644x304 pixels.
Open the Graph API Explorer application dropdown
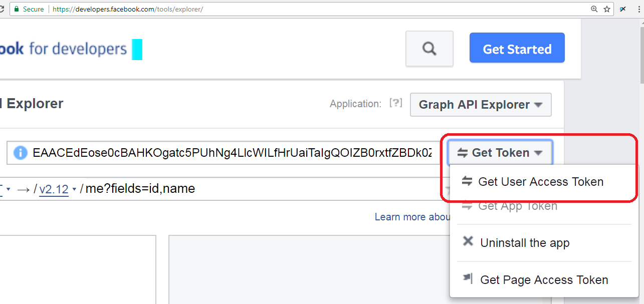(481, 105)
